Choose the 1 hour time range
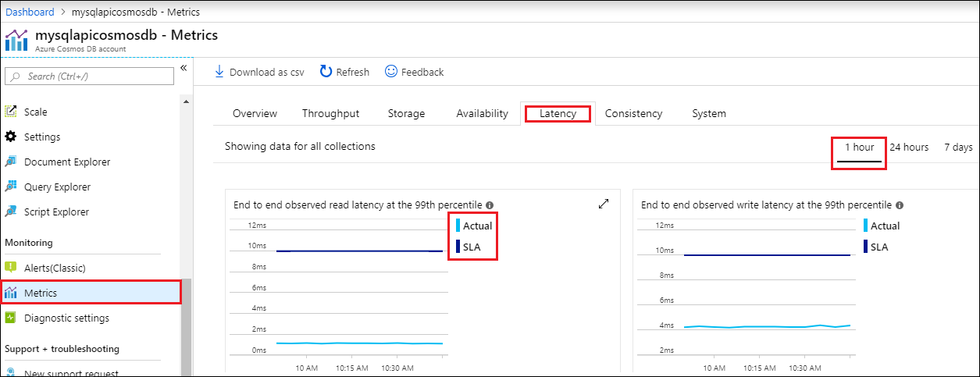The height and width of the screenshot is (377, 980). [x=859, y=147]
